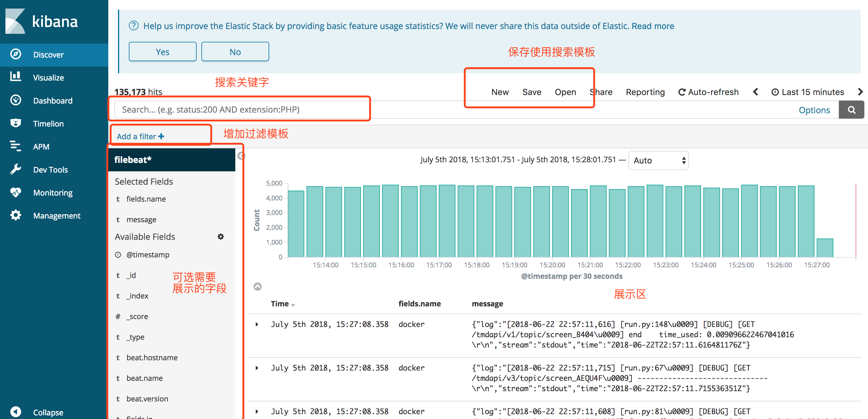Select _type field in Available Fields
This screenshot has width=868, height=419.
135,337
